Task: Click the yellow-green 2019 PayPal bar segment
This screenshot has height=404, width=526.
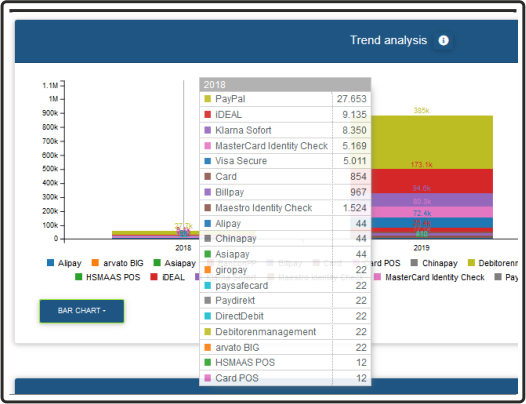Action: pos(432,142)
